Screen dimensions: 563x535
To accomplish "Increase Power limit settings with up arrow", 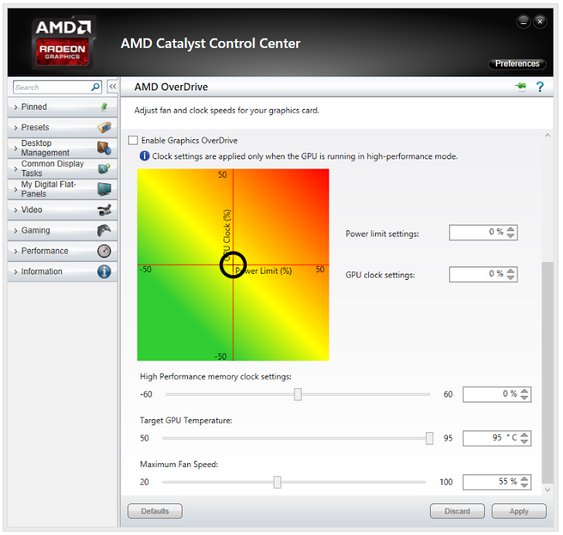I will [511, 229].
